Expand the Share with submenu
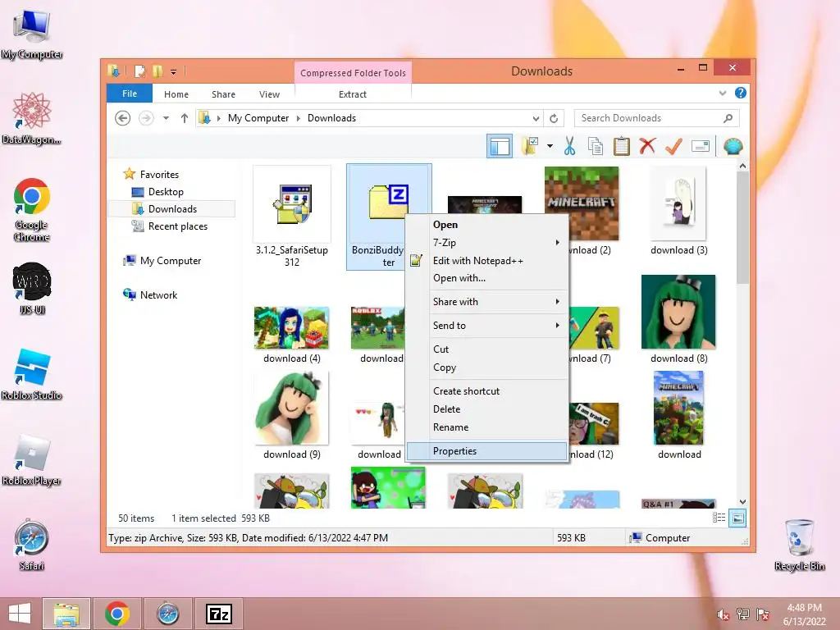Image resolution: width=840 pixels, height=630 pixels. (x=486, y=302)
